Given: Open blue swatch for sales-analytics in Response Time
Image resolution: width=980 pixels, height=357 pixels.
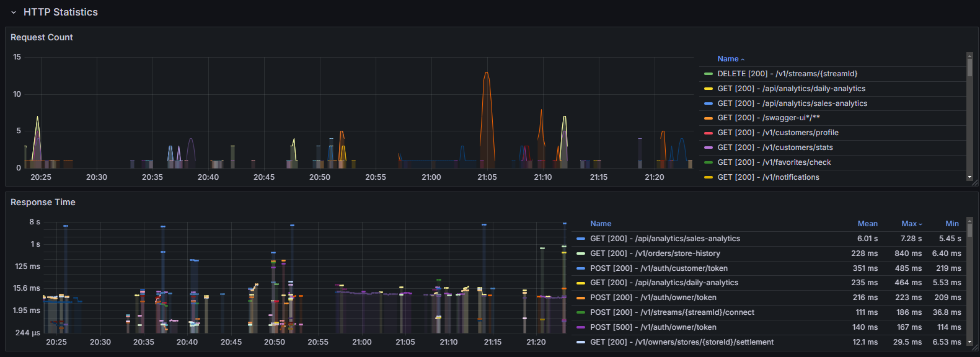Looking at the screenshot, I should 581,239.
